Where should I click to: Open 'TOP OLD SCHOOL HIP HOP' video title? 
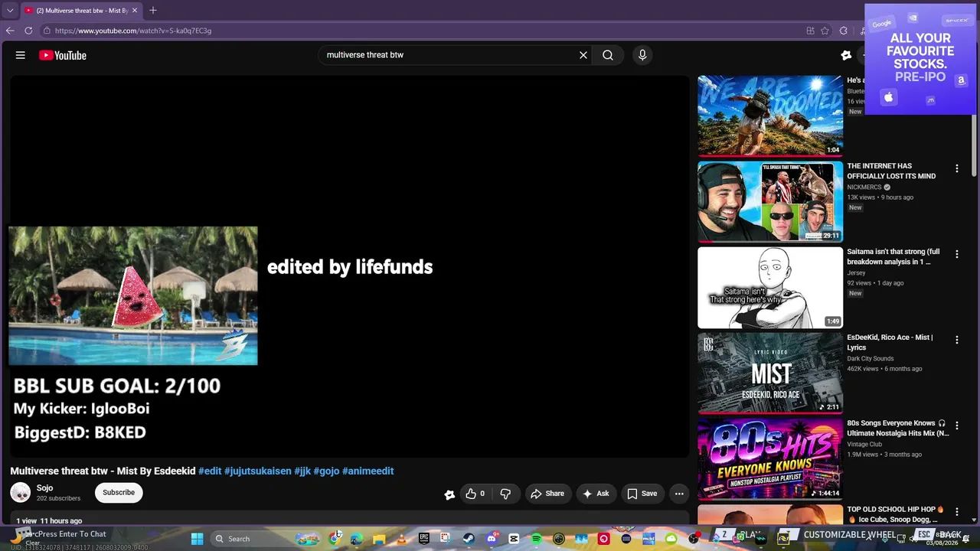(x=896, y=514)
